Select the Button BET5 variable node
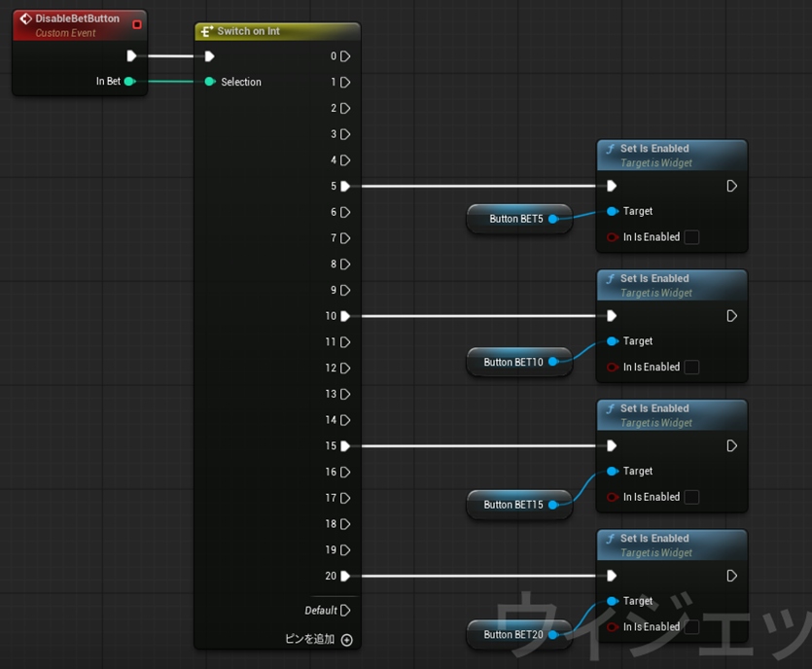812x669 pixels. point(515,219)
